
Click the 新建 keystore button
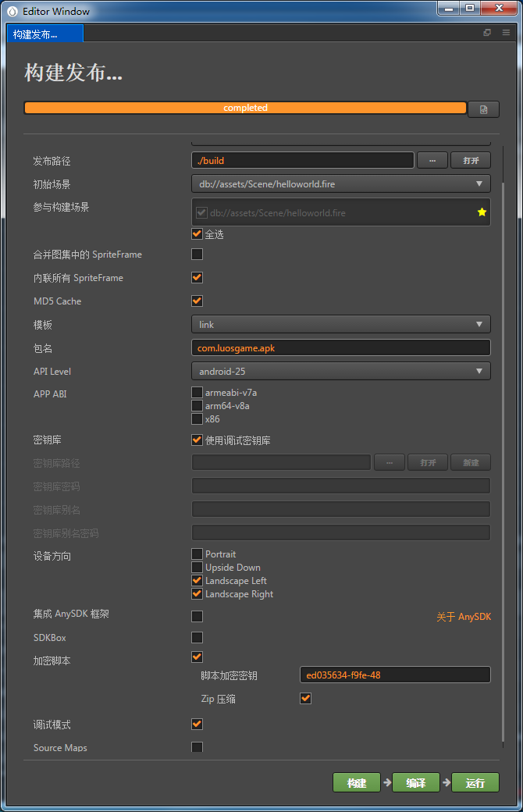coord(470,462)
